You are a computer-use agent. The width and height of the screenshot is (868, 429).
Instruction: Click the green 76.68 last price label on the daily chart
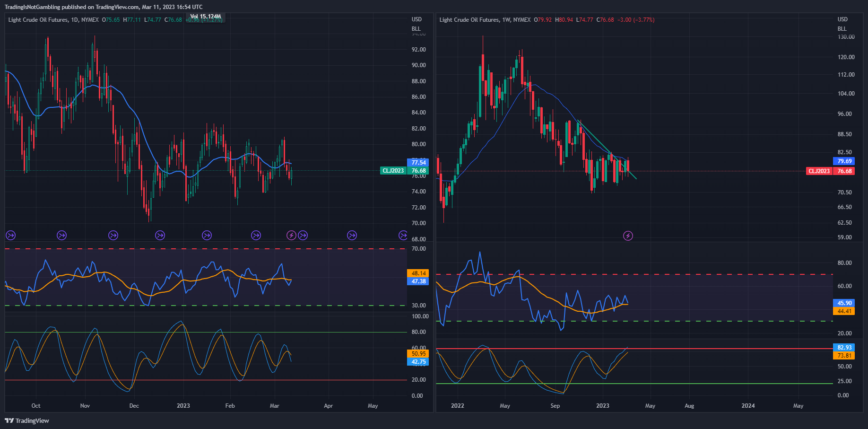[418, 171]
